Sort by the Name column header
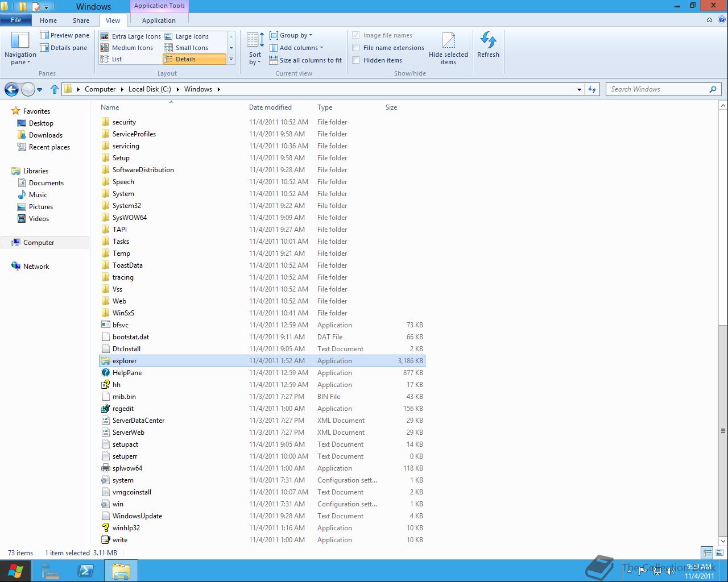The height and width of the screenshot is (582, 728). [110, 107]
